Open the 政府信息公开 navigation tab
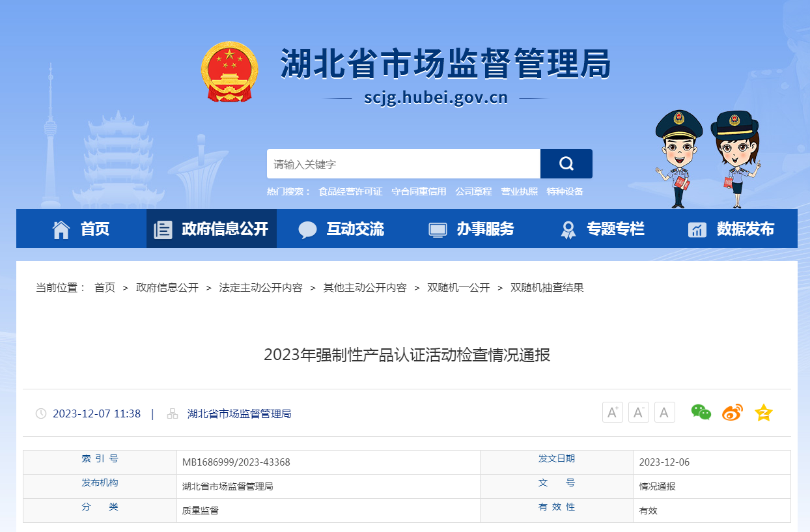 tap(212, 229)
